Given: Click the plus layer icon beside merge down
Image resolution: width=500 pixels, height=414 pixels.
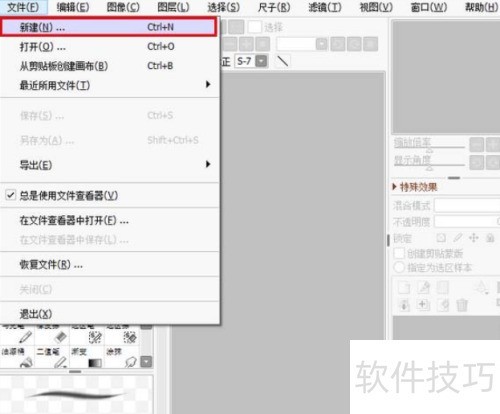Looking at the screenshot, I should 423,304.
